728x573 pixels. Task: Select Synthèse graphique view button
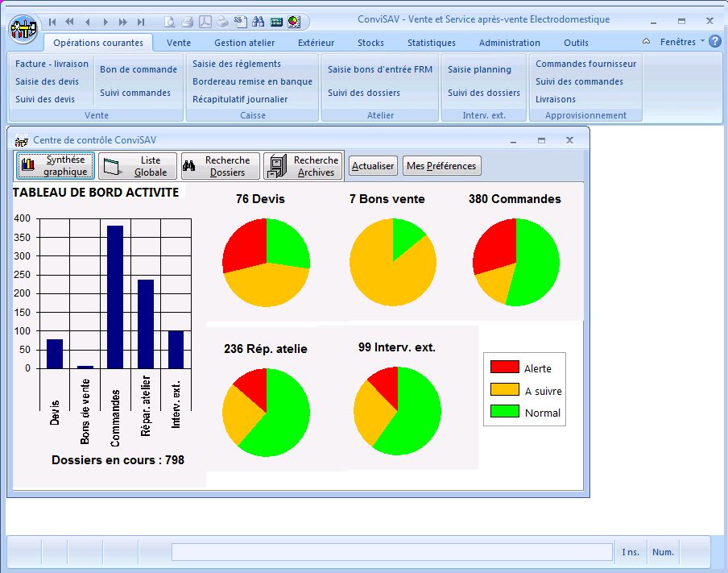pyautogui.click(x=56, y=165)
